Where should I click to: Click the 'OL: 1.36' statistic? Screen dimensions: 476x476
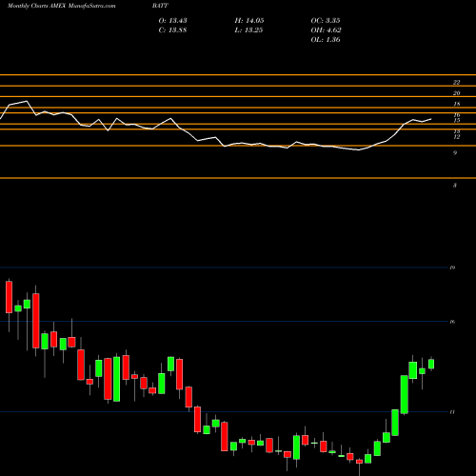point(326,40)
